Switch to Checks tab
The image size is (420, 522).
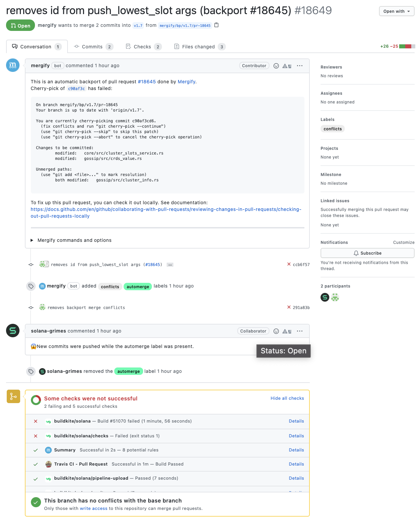(143, 47)
